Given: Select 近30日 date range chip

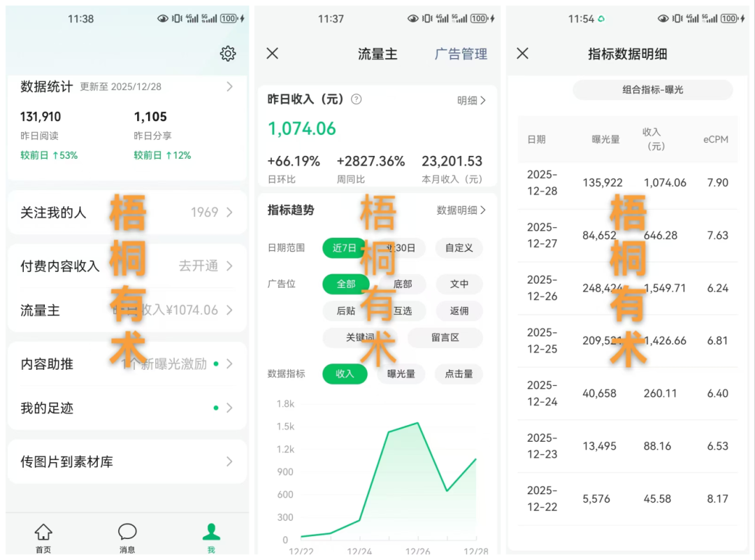Looking at the screenshot, I should point(401,248).
